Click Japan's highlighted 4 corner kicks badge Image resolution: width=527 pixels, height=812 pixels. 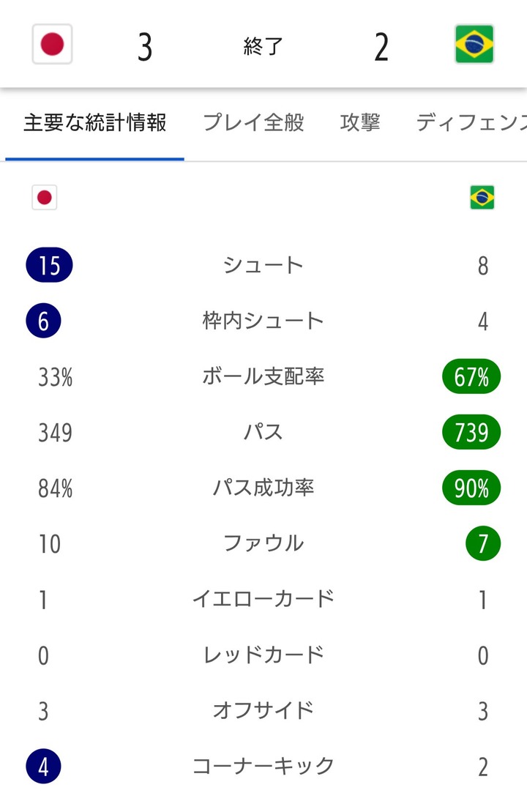click(43, 767)
